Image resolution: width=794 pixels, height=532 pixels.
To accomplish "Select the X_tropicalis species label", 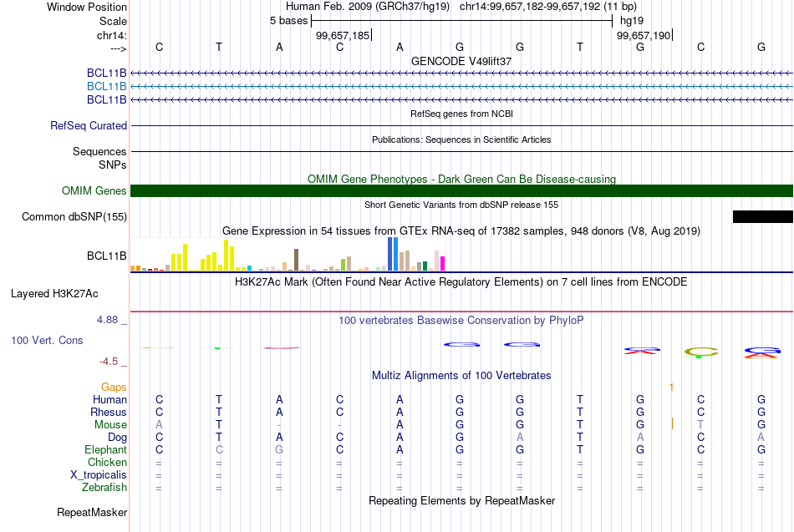I will [99, 475].
